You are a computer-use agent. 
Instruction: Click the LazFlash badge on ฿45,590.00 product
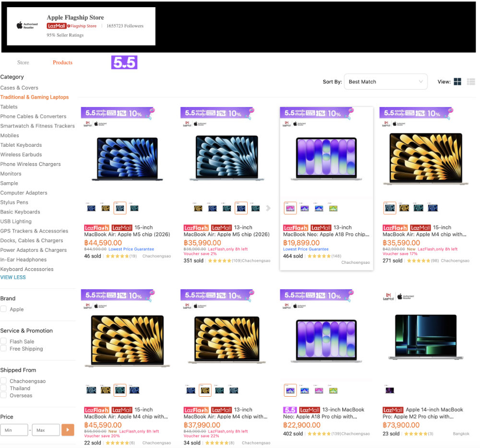[x=96, y=410]
